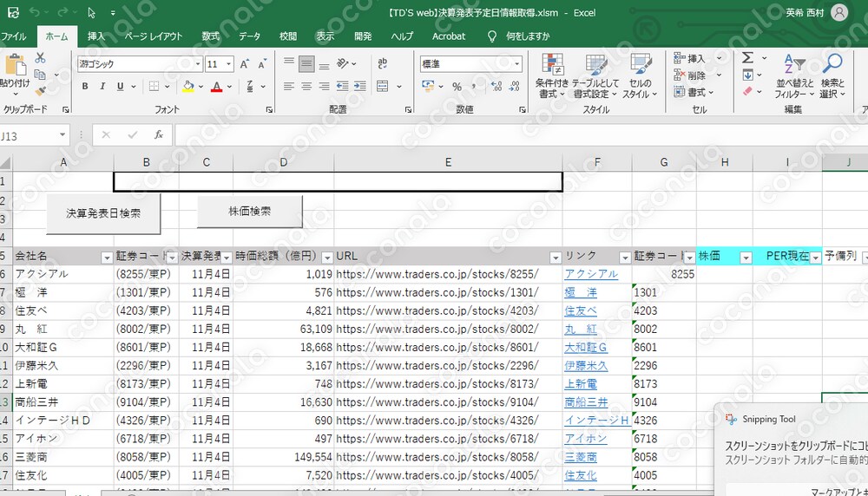Click the Copy icon
Viewport: 868px width, 496px height.
point(40,74)
